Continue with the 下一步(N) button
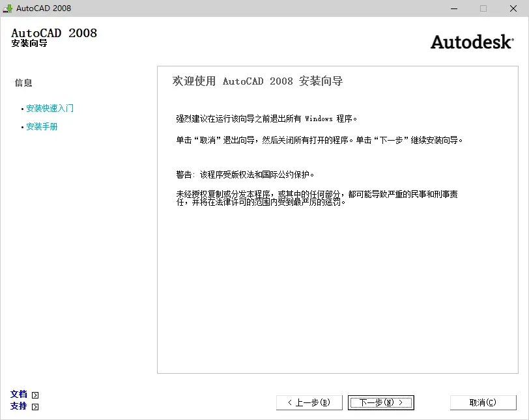 (x=381, y=402)
